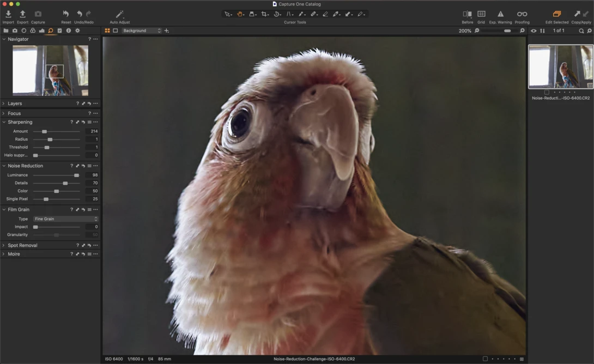Open Sharpening panel presets menu icon
594x364 pixels.
click(x=89, y=122)
